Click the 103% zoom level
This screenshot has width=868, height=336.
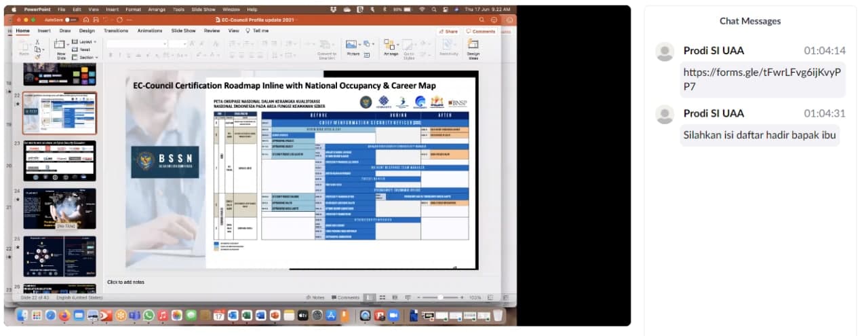(475, 297)
